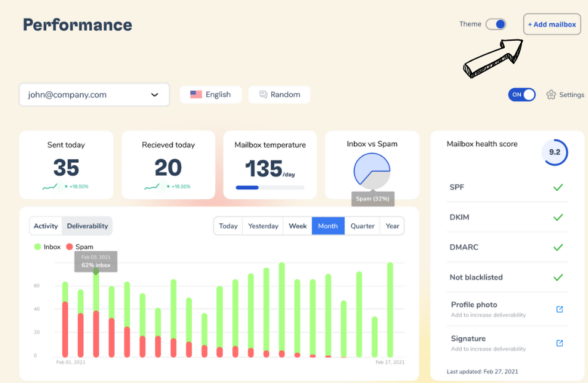Select the Quarter time range button
The width and height of the screenshot is (588, 383).
tap(362, 226)
